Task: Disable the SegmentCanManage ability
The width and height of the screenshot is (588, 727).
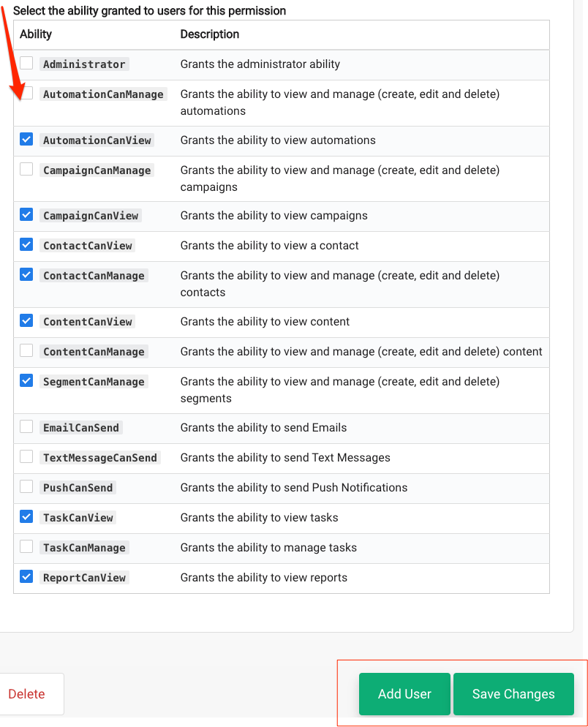Action: [x=26, y=380]
